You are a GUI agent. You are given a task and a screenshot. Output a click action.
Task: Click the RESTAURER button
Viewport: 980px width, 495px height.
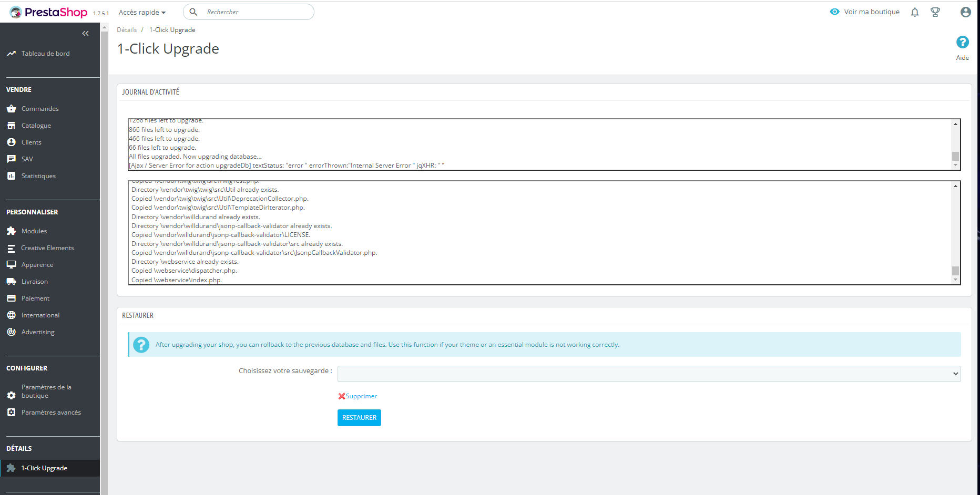point(359,418)
